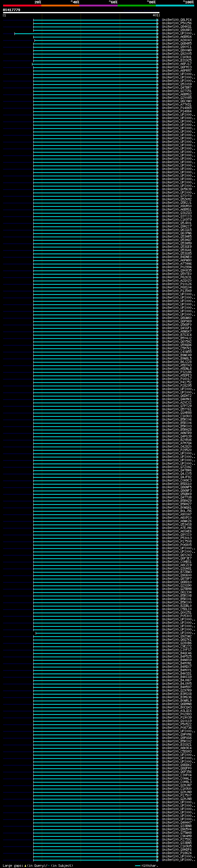197x868 pixels.
Task: Select hit UniRef100_Q4H447
Action: (x=177, y=823)
